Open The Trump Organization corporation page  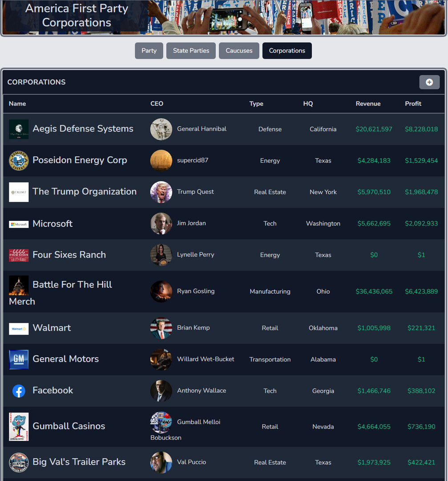(x=85, y=192)
